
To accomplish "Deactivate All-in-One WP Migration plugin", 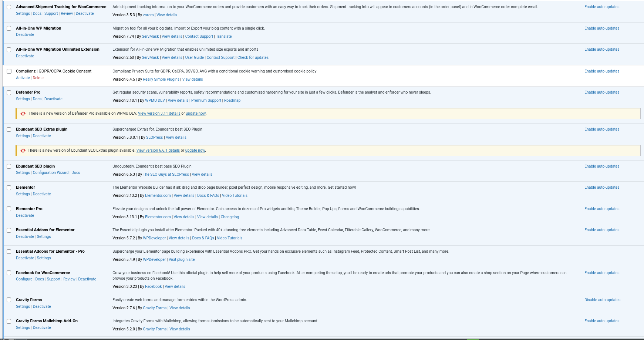I will 25,35.
